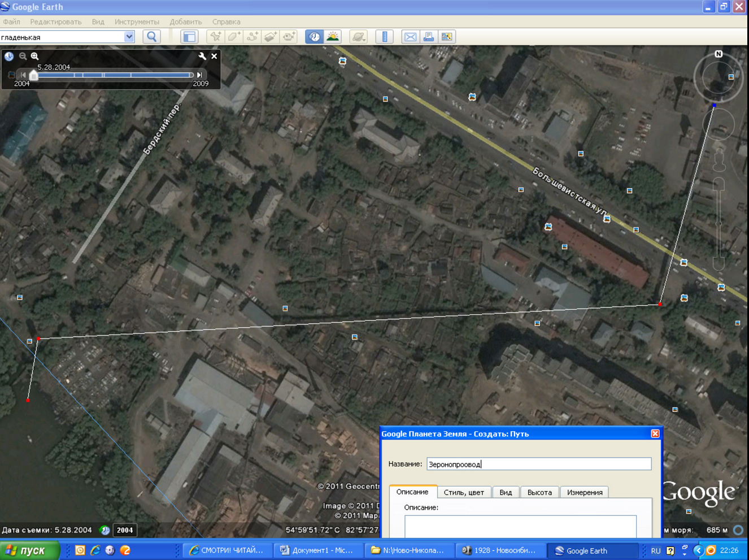This screenshot has height=560, width=749.
Task: Open the planet switcher icon
Action: click(359, 37)
